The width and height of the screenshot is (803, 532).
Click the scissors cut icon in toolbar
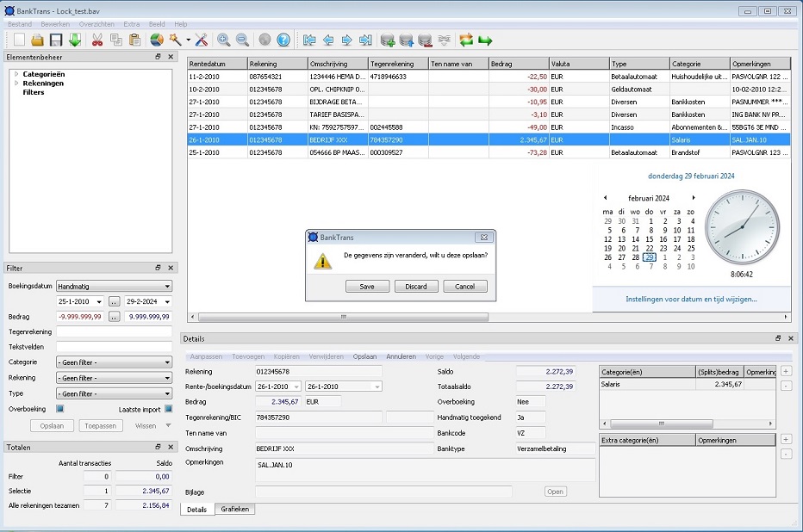[96, 40]
